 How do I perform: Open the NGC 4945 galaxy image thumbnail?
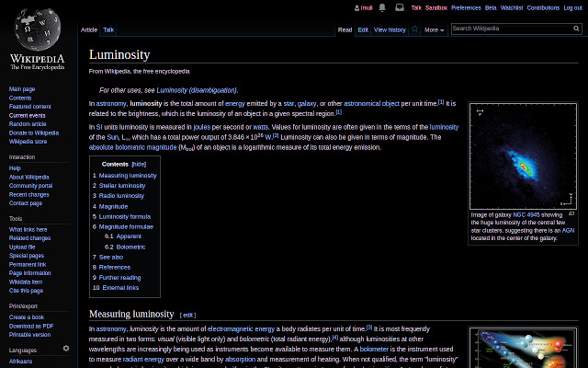pos(523,156)
